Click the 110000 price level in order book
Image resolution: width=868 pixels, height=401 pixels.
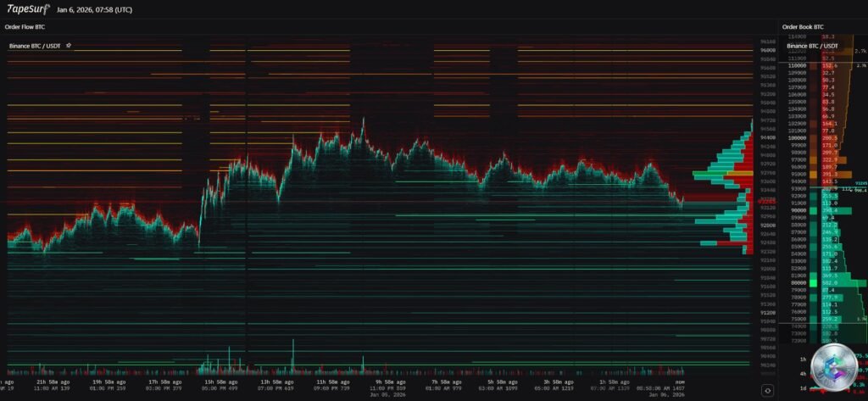coord(797,65)
